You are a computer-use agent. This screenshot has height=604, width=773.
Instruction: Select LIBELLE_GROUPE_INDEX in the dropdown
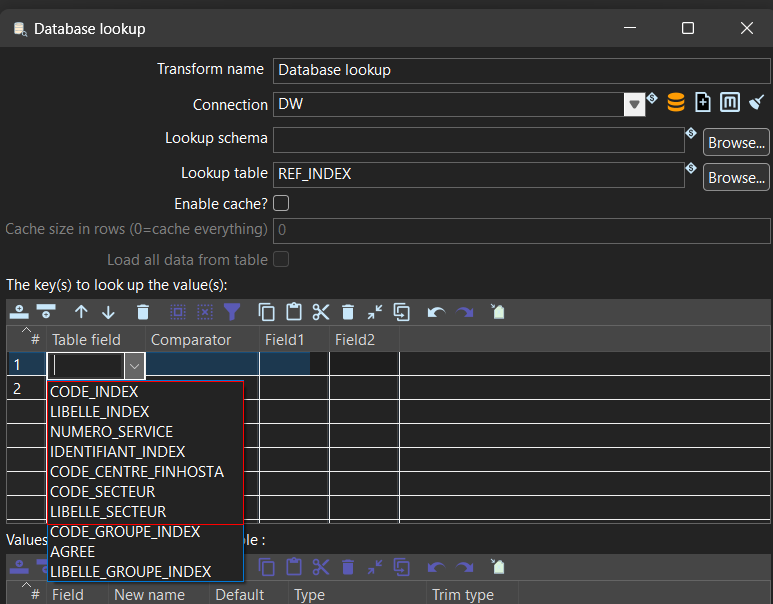click(131, 571)
